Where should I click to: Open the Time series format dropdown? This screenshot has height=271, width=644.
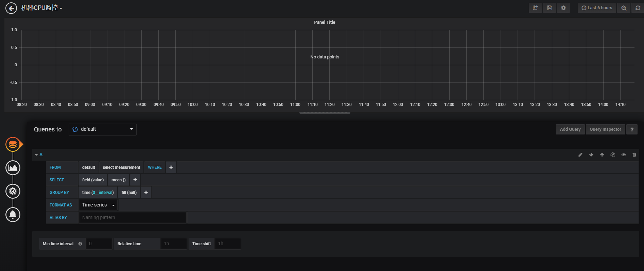98,205
